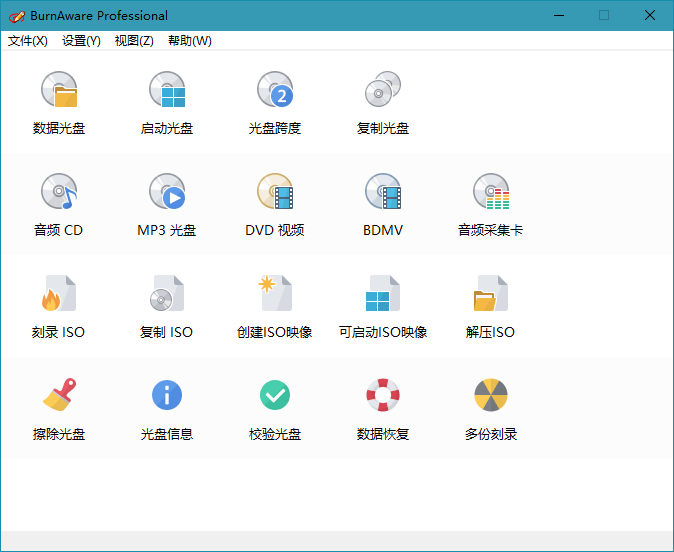
Task: Open the 文件(X) menu
Action: click(28, 41)
